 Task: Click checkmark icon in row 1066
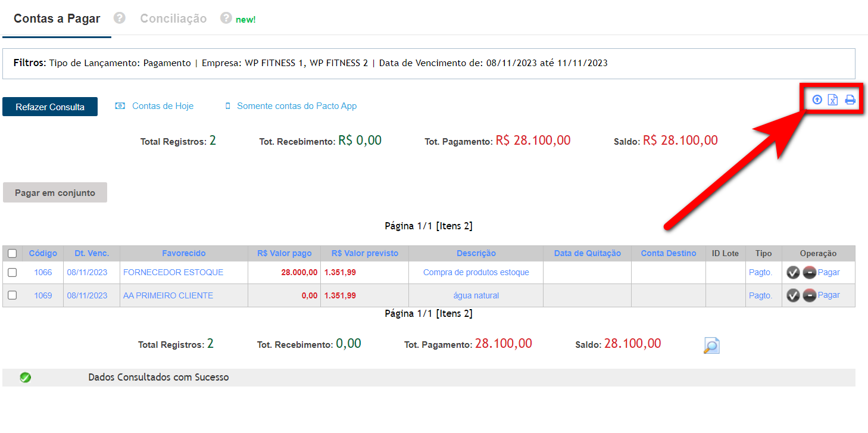coord(792,273)
